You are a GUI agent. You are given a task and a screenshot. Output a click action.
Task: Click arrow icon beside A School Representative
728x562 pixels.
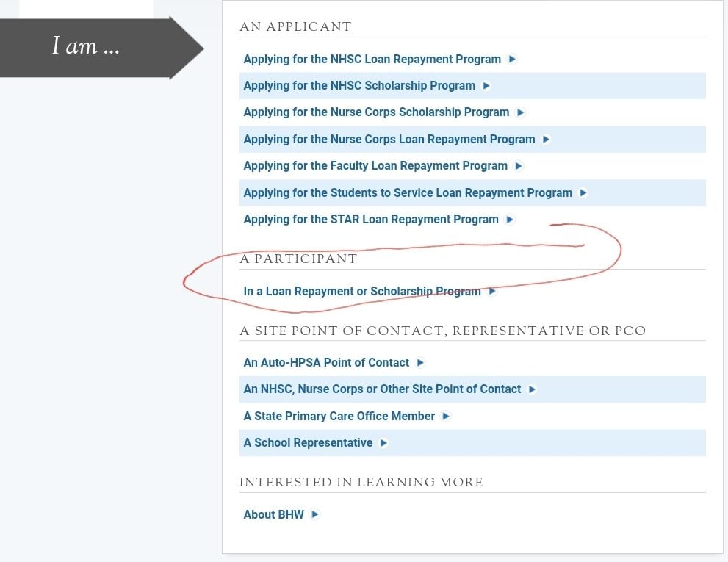pyautogui.click(x=383, y=443)
